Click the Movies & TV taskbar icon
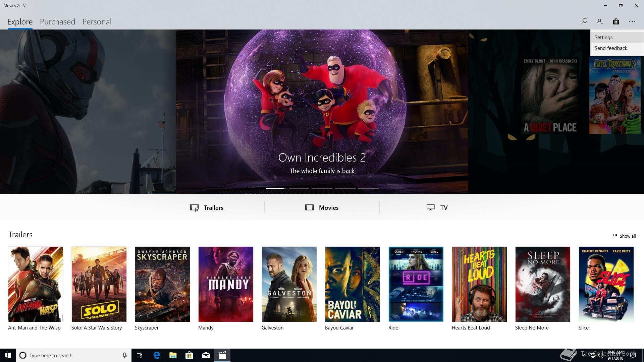644x362 pixels. 222,355
